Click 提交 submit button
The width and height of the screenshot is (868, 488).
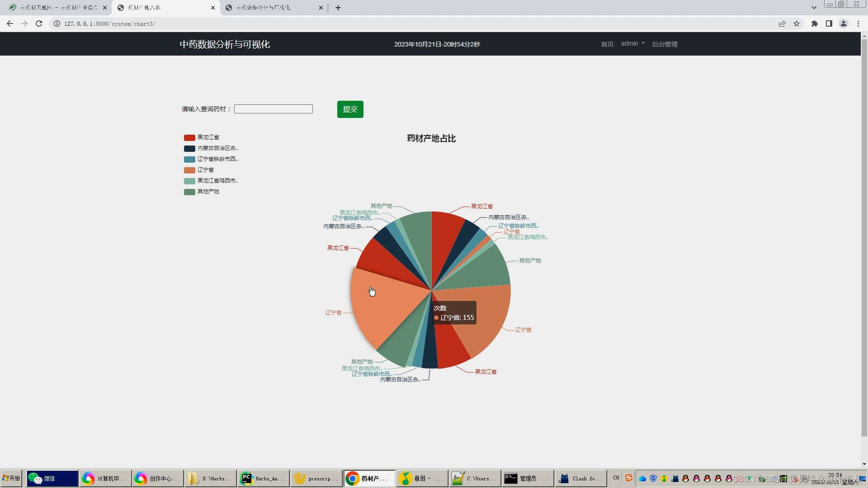350,109
